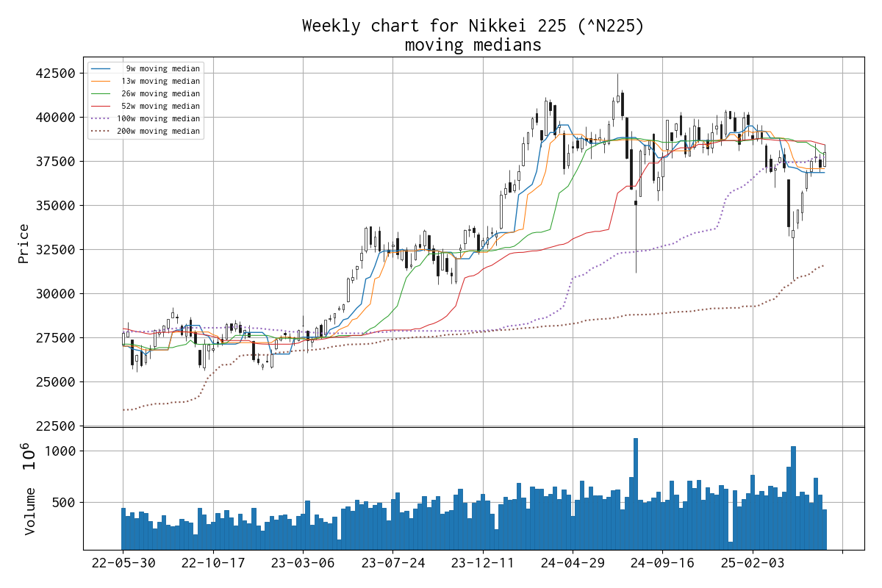Click the 37500 price axis label
This screenshot has height=588, width=882.
(56, 162)
